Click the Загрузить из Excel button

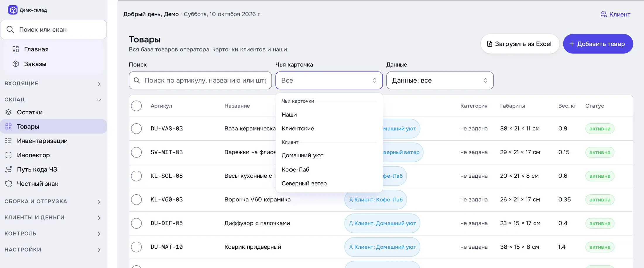pos(520,44)
